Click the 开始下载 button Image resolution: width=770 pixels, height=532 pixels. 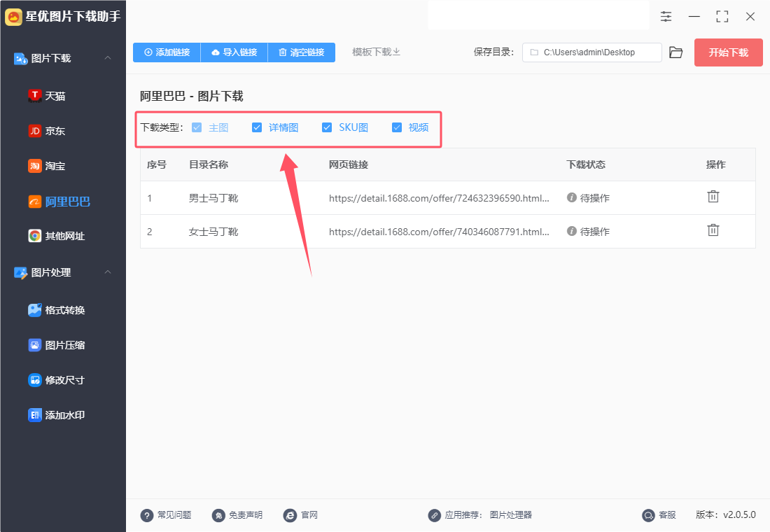coord(728,52)
